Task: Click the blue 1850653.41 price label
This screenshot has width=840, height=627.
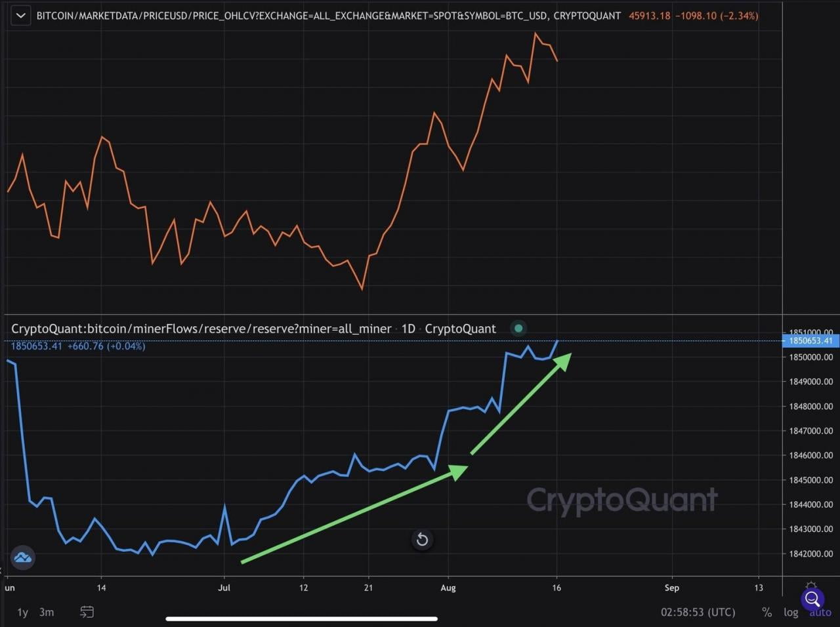Action: coord(810,340)
